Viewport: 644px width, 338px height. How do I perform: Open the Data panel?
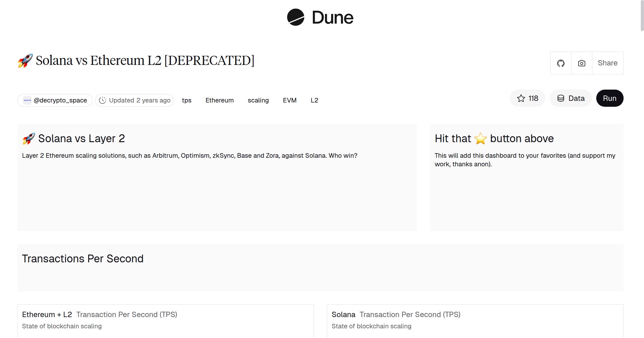click(x=570, y=98)
